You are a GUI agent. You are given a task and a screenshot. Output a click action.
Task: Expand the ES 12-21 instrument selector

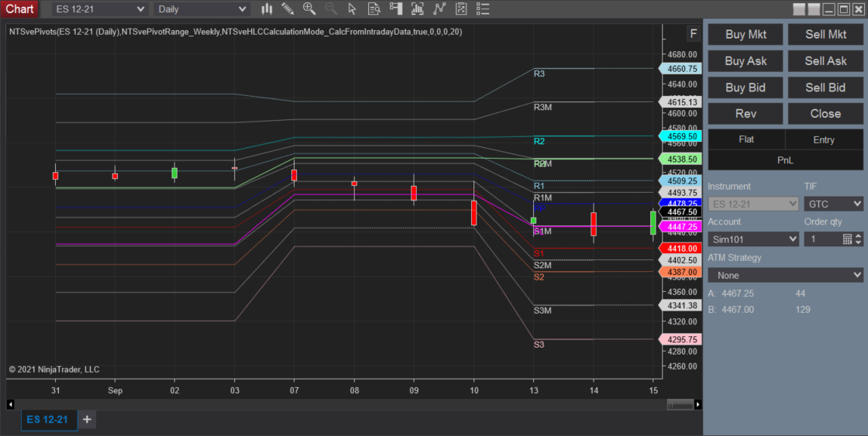pyautogui.click(x=99, y=9)
